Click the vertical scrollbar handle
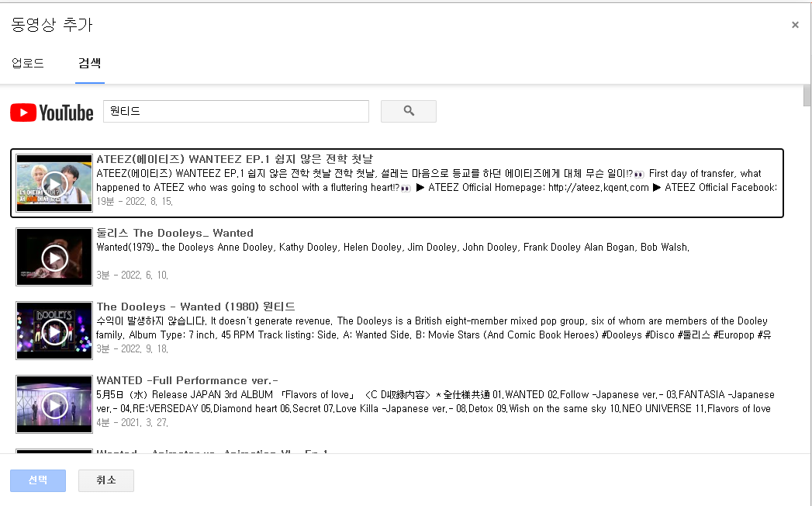The width and height of the screenshot is (812, 506). [x=807, y=96]
